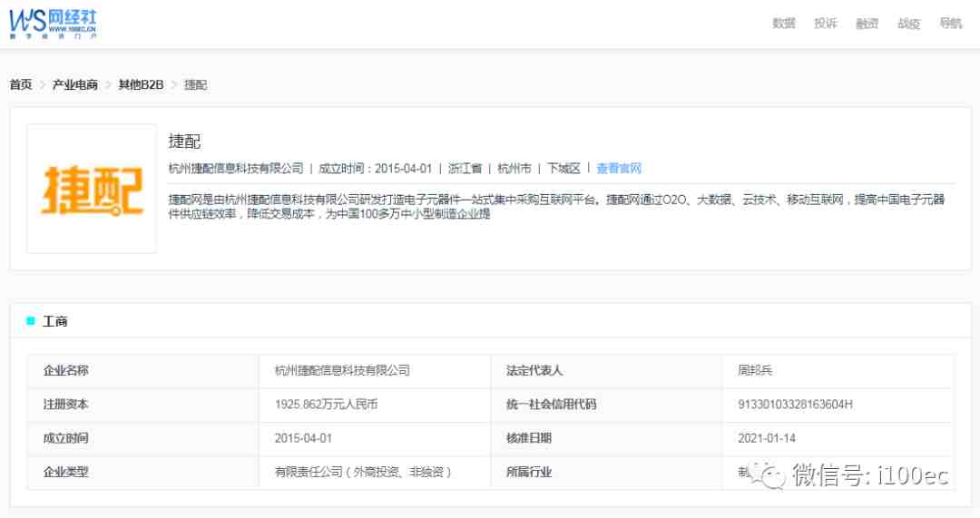The image size is (980, 518).
Task: Select table value 杭州捷配信息科技有限公司
Action: 342,370
